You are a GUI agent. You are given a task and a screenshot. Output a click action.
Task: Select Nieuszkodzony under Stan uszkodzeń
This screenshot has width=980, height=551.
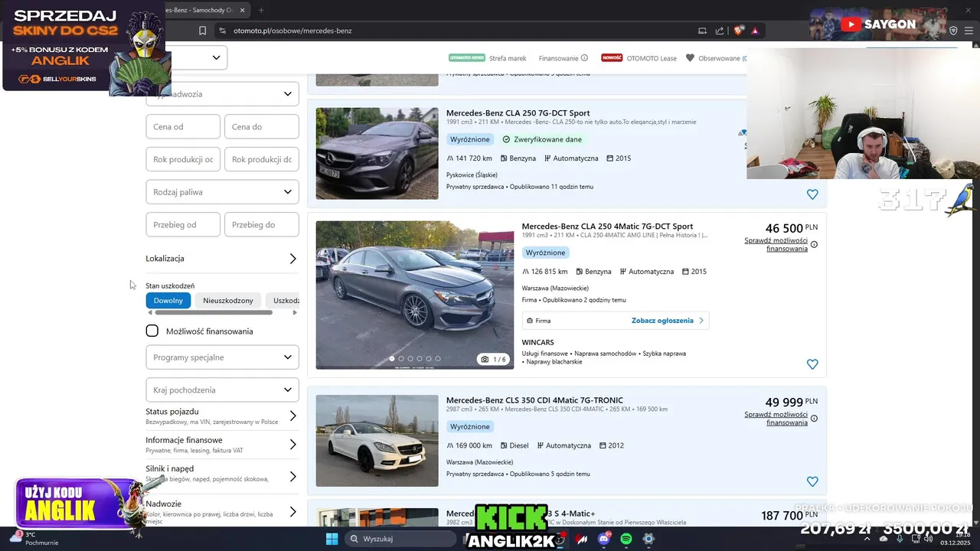click(228, 301)
